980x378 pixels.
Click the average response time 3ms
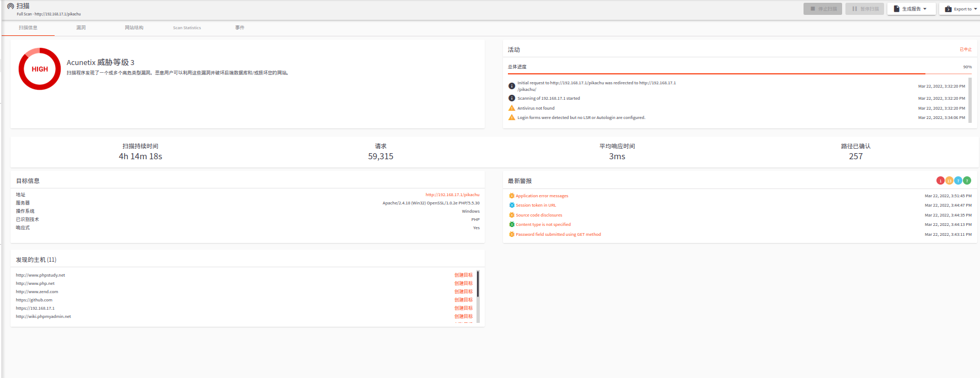(x=617, y=156)
